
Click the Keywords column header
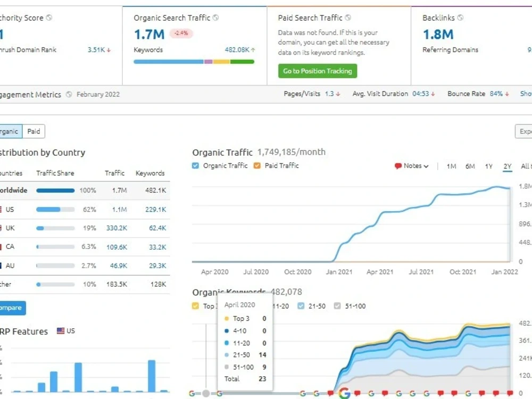click(150, 173)
